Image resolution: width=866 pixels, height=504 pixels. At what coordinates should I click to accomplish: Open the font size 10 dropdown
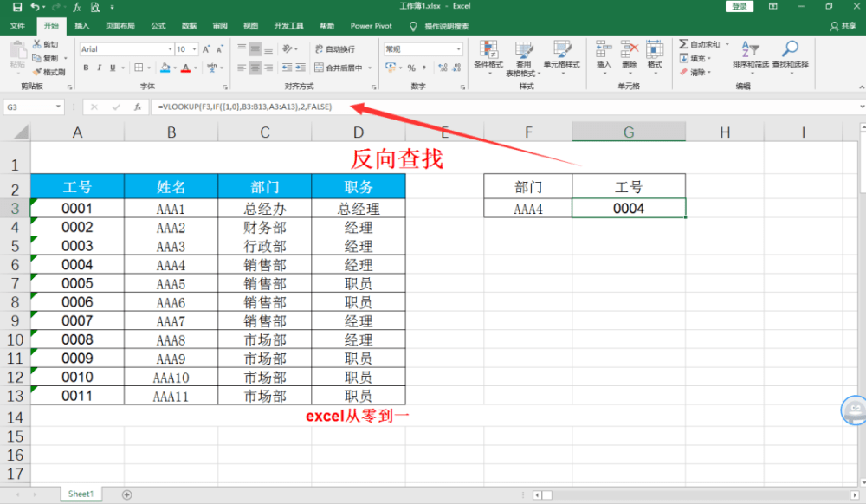click(194, 49)
